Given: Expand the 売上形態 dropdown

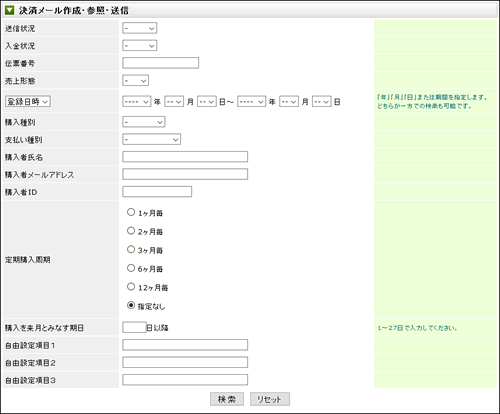Looking at the screenshot, I should 135,80.
